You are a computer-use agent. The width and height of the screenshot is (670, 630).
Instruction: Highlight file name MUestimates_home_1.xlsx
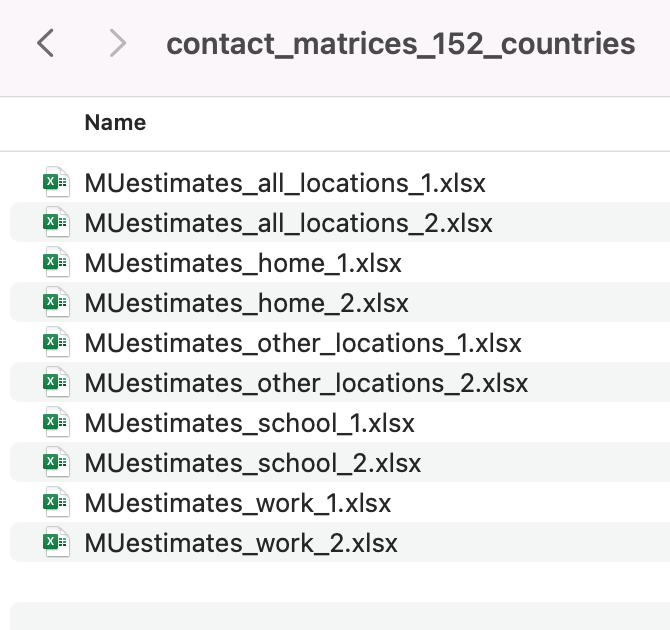click(243, 263)
